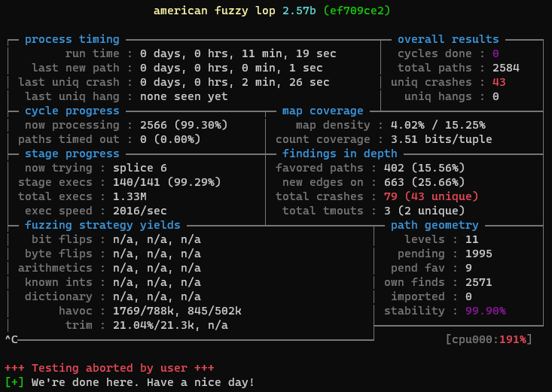Click the '^C' interrupt characters
Viewport: 552px width, 392px height.
11,339
